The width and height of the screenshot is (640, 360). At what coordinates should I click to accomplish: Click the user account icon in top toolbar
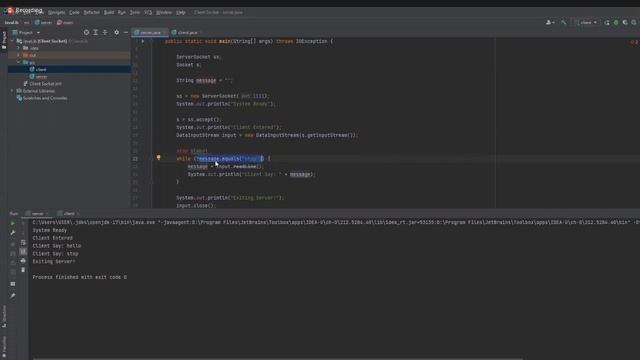[x=550, y=22]
